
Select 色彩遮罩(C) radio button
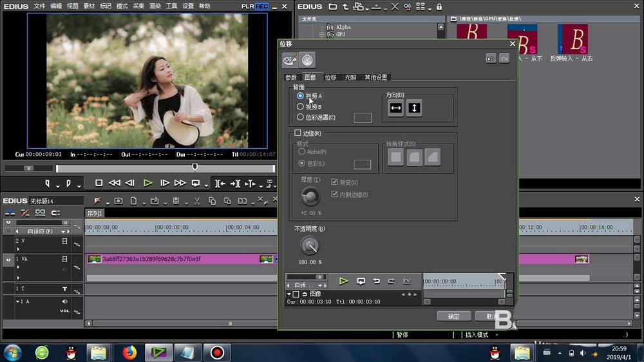(x=300, y=117)
